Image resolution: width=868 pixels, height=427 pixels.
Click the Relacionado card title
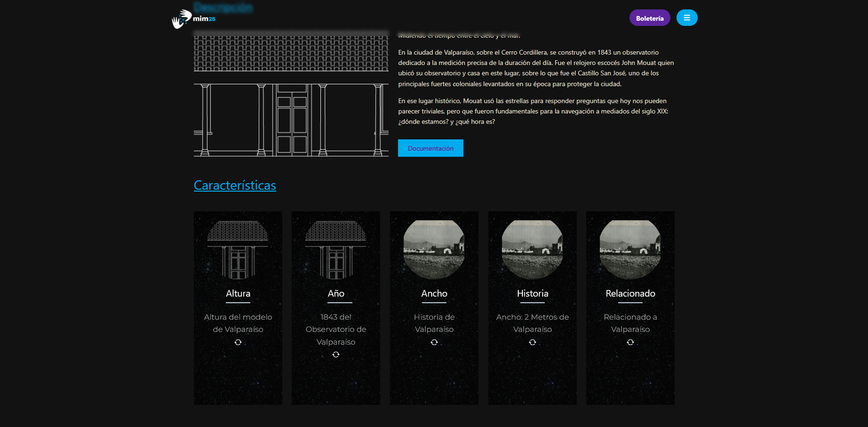pyautogui.click(x=630, y=293)
